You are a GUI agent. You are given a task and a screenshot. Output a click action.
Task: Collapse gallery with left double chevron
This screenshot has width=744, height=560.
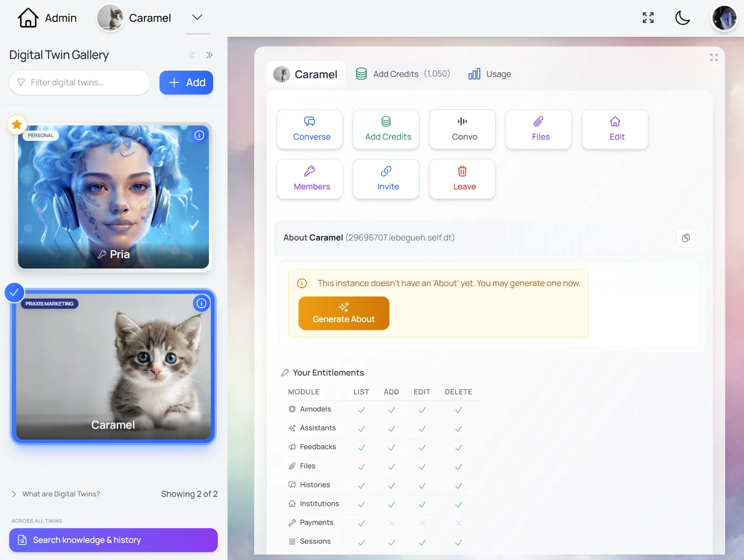(x=192, y=55)
